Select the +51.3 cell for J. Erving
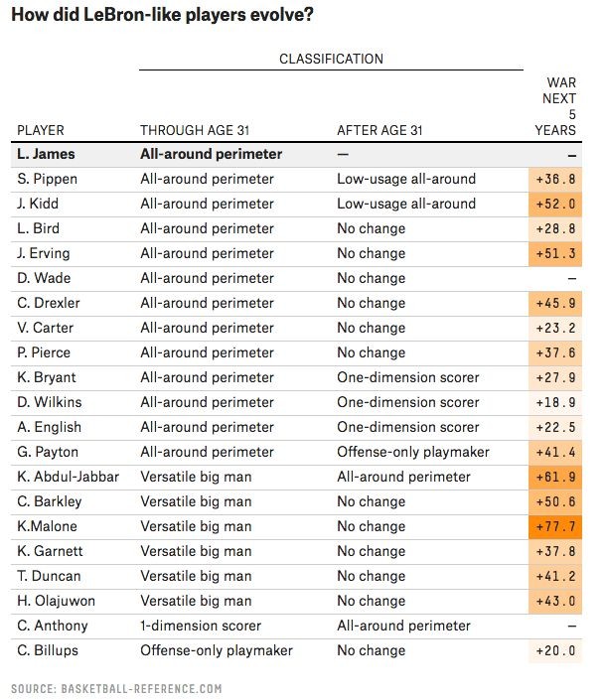 [554, 253]
